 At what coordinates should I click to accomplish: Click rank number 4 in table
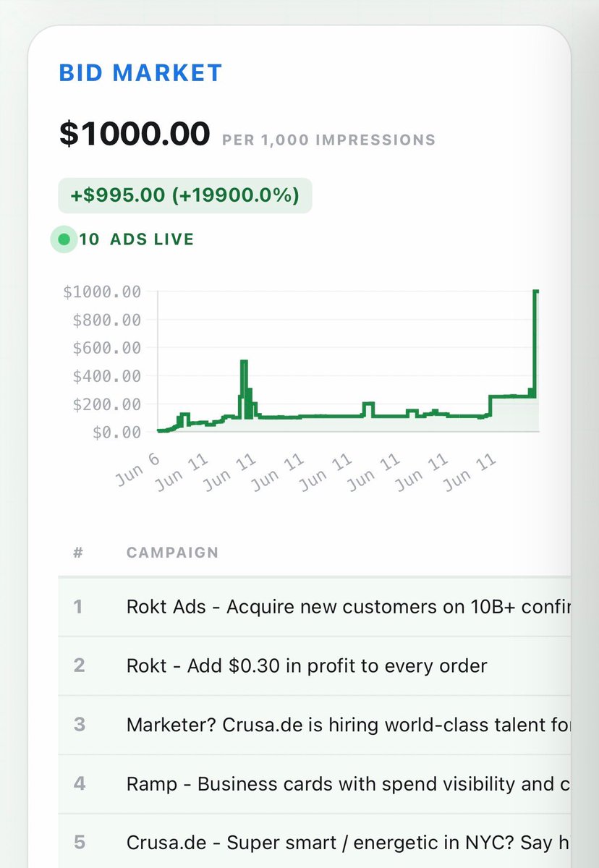[79, 785]
